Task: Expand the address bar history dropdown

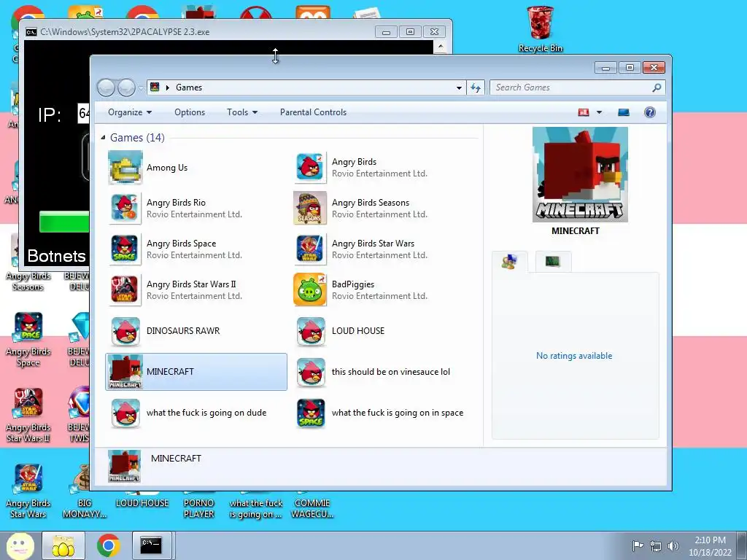Action: pos(459,87)
